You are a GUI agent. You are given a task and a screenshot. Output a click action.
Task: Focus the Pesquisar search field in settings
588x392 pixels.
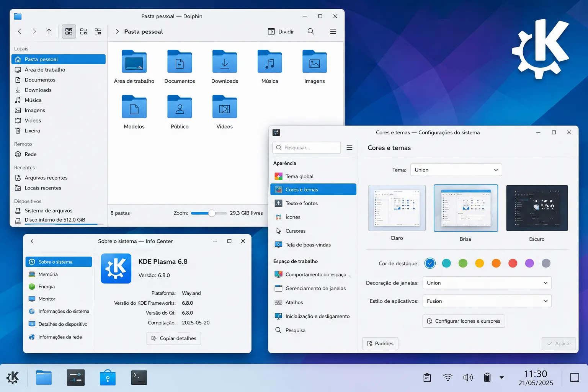307,148
